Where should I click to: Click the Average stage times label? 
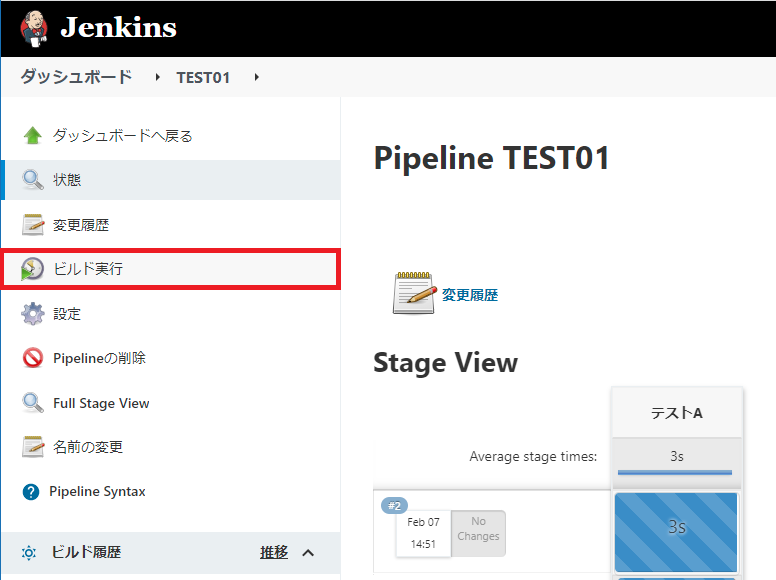coord(534,456)
